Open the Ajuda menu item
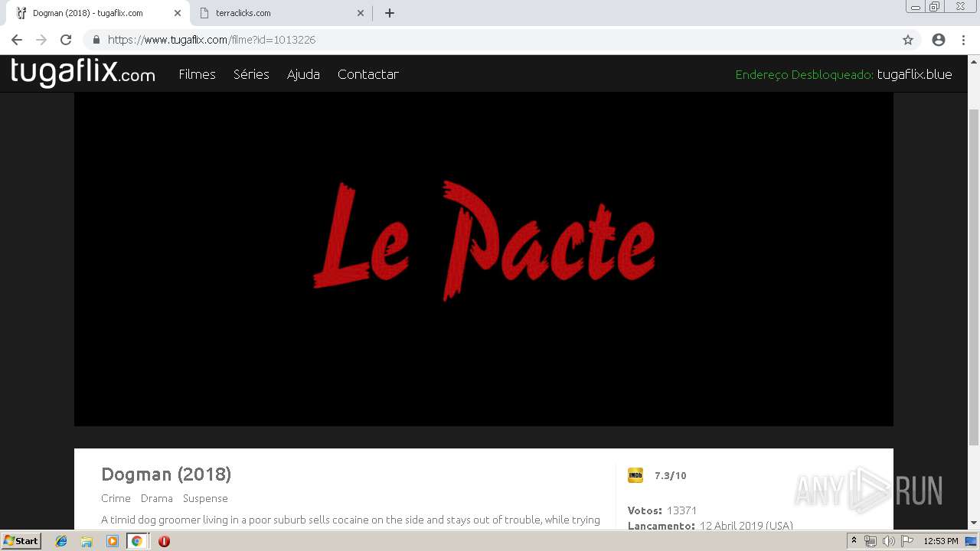This screenshot has width=980, height=551. [x=303, y=74]
